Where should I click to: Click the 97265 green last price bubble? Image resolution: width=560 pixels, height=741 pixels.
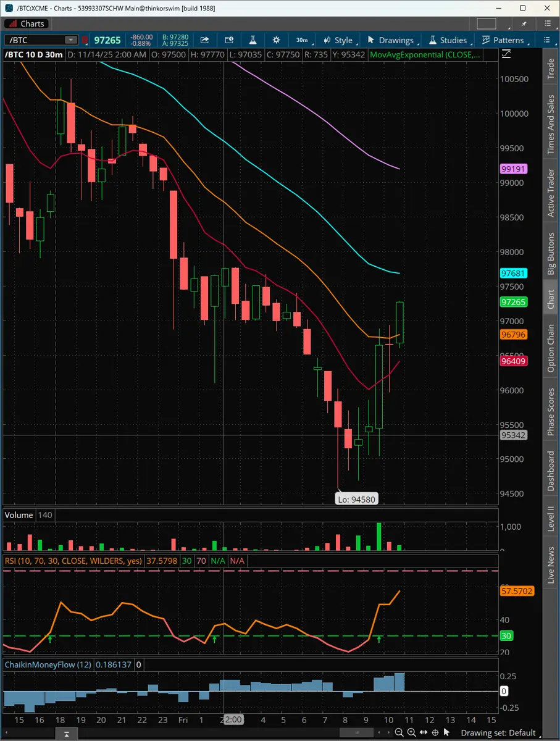click(512, 302)
